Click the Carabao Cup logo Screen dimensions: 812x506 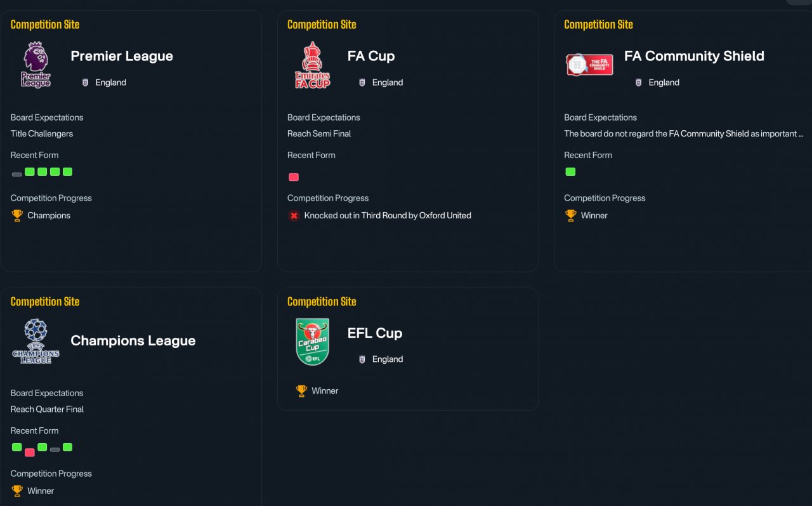313,342
